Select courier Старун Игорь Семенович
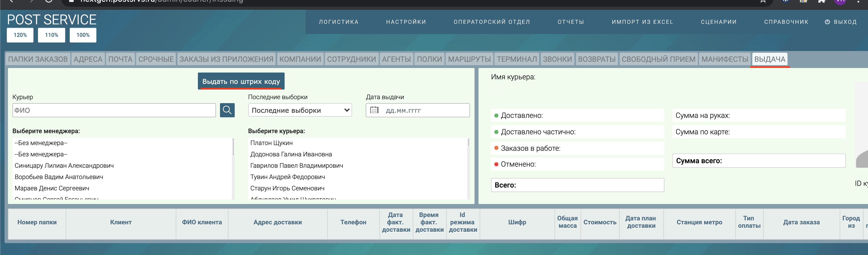The height and width of the screenshot is (255, 868). tap(287, 188)
